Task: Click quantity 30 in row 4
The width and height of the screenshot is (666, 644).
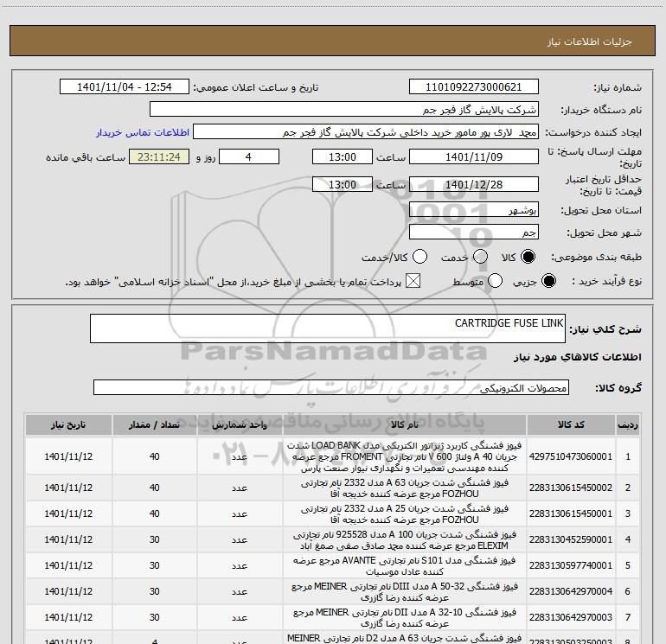Action: (x=155, y=539)
